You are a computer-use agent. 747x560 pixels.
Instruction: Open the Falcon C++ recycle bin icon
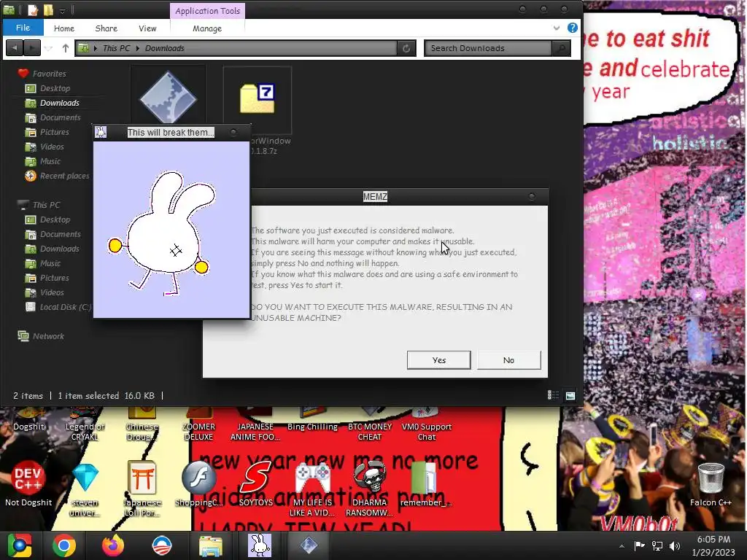711,484
